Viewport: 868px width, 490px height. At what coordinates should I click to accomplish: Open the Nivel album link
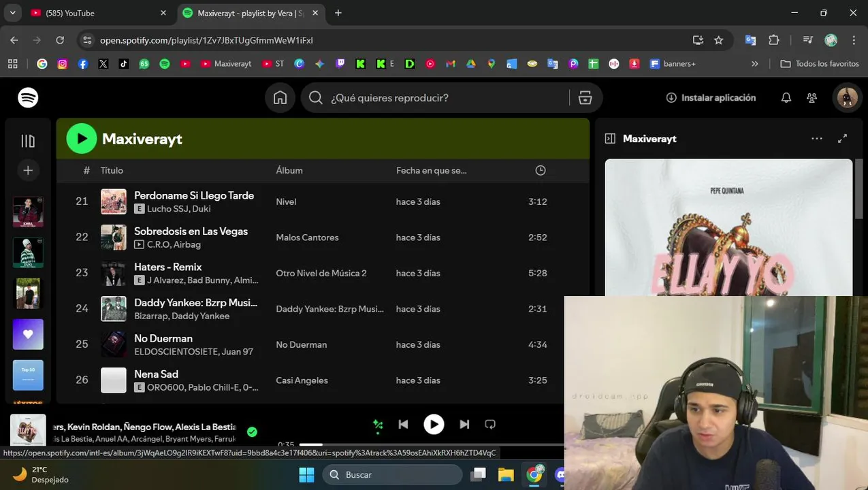click(x=286, y=201)
